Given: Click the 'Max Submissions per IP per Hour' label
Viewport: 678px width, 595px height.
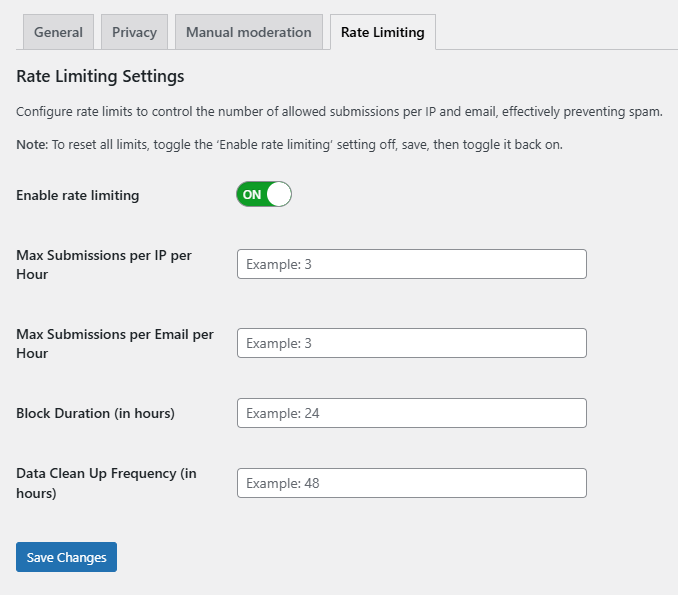Looking at the screenshot, I should point(104,265).
